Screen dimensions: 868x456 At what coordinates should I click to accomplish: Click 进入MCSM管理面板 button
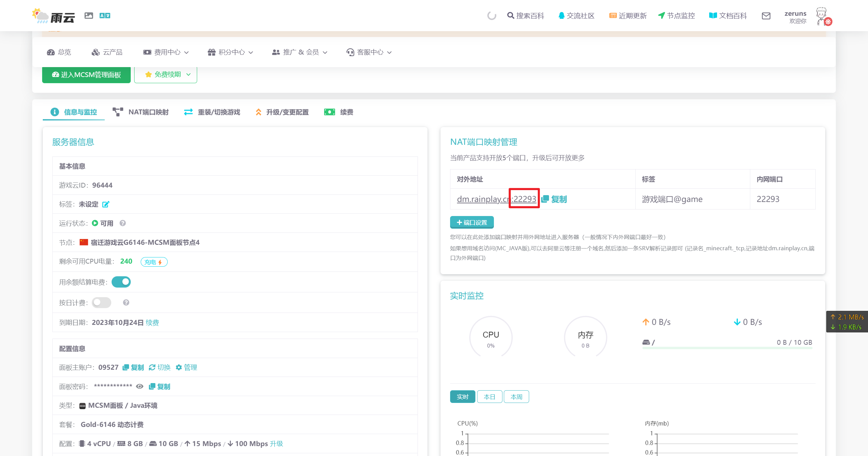click(86, 75)
